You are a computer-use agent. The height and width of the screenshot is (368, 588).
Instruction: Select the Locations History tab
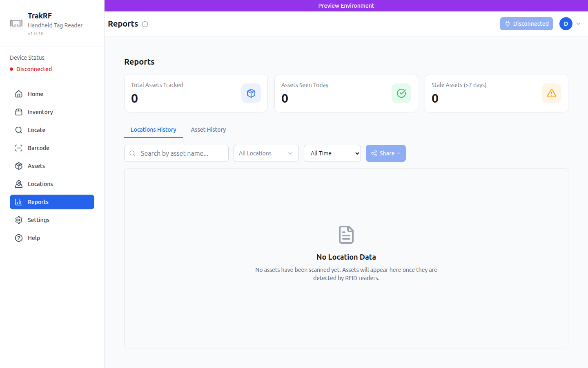tap(154, 130)
